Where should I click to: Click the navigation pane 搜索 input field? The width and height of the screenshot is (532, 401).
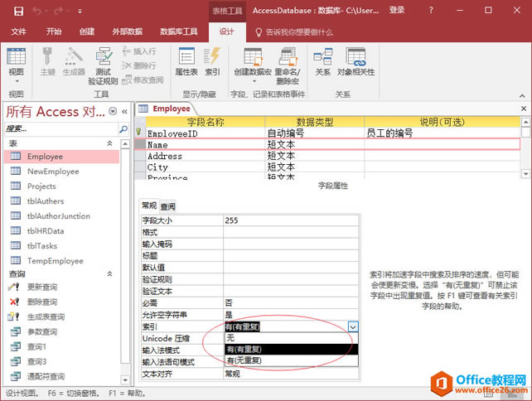click(61, 129)
